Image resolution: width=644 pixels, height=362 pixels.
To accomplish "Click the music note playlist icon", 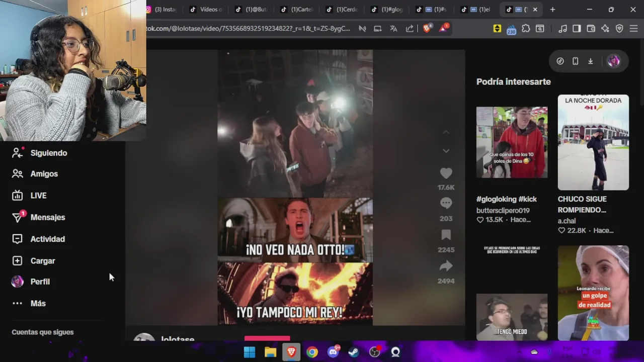I will pos(562,29).
